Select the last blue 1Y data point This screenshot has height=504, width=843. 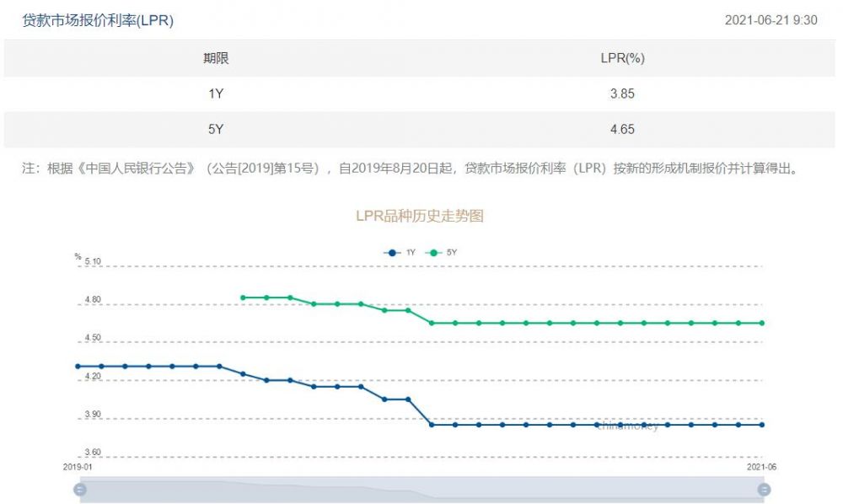(x=762, y=425)
